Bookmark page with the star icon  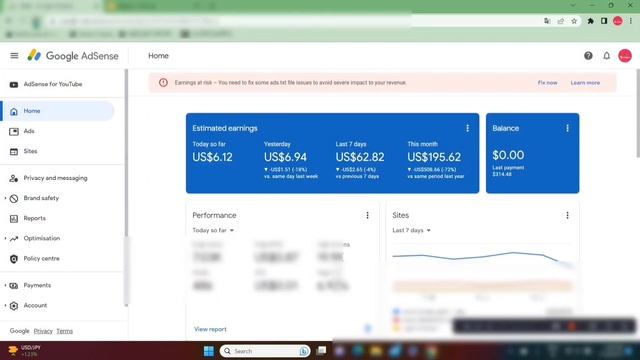click(x=574, y=21)
